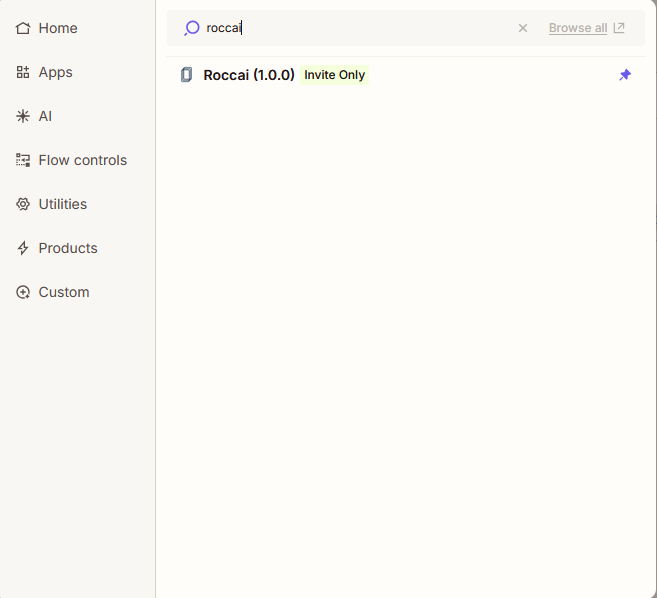Open the external link icon beside Browse all

click(619, 28)
